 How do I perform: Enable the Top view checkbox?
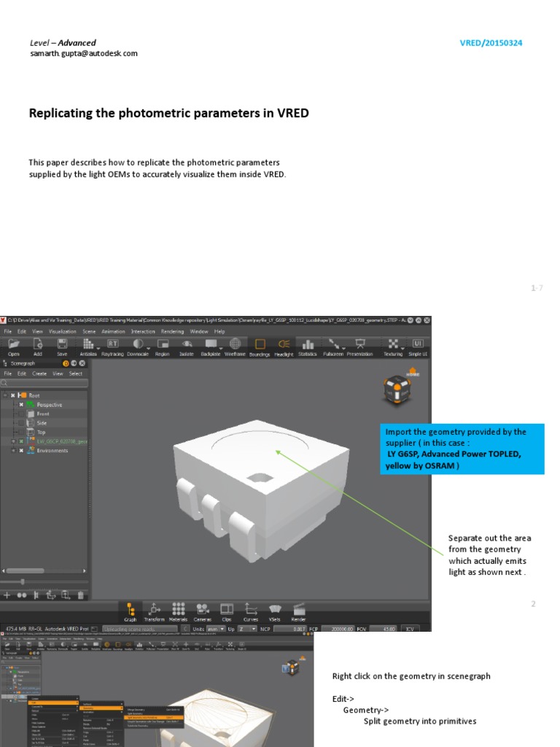click(21, 432)
